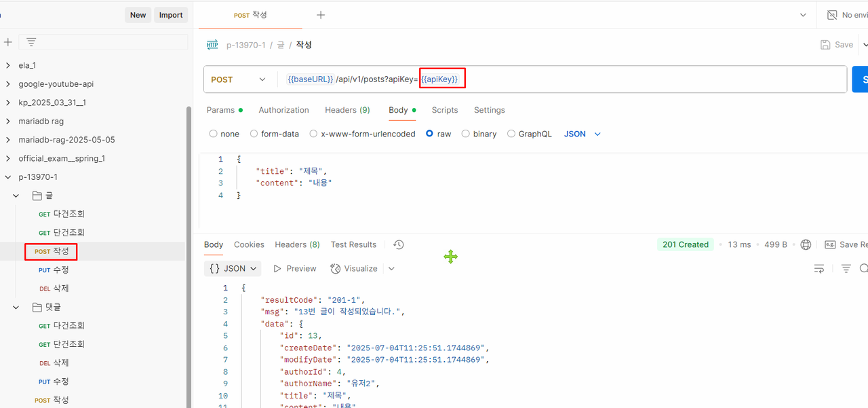Click the Preview play icon
868x408 pixels.
pos(277,269)
